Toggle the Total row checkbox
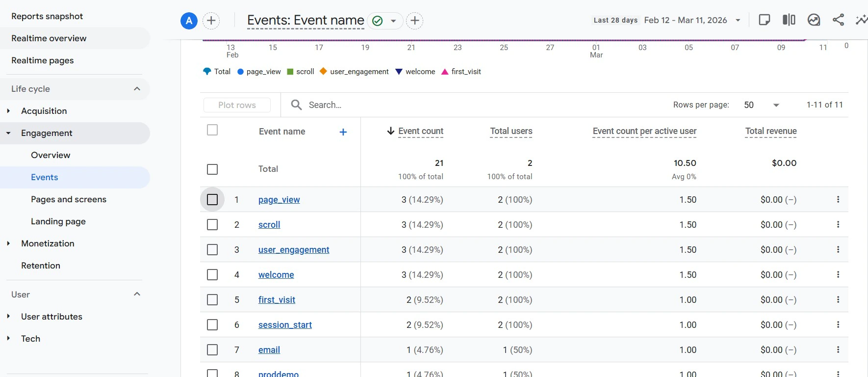 (212, 169)
